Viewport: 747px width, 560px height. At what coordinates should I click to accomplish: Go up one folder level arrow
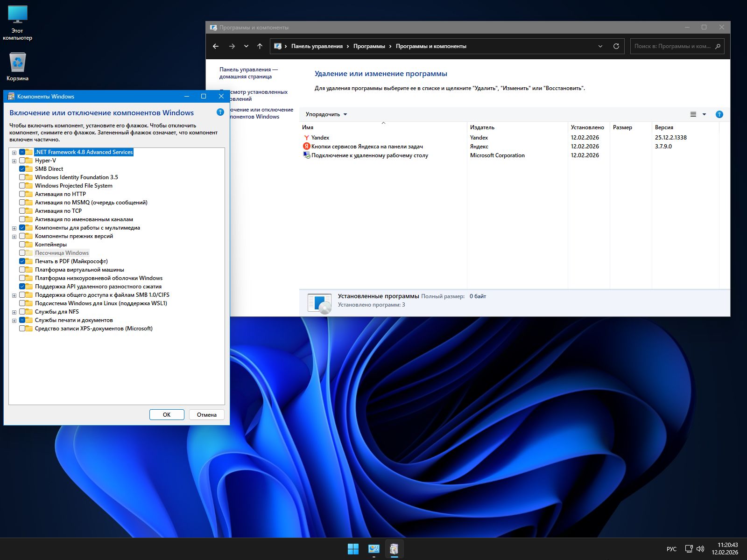(260, 46)
